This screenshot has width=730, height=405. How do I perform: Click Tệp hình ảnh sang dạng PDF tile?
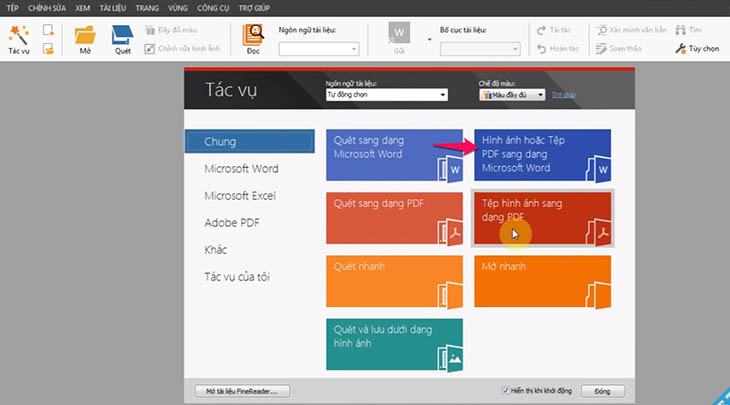click(x=542, y=218)
